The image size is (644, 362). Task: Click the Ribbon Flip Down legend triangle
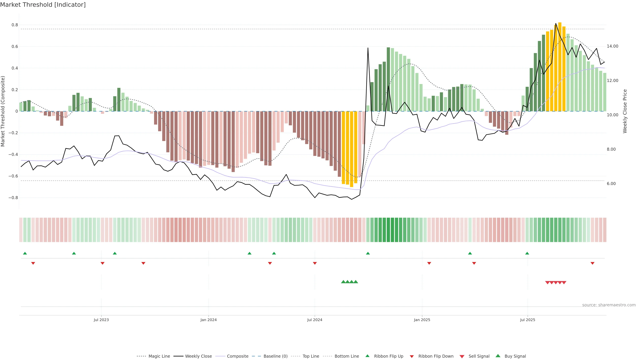click(x=412, y=356)
